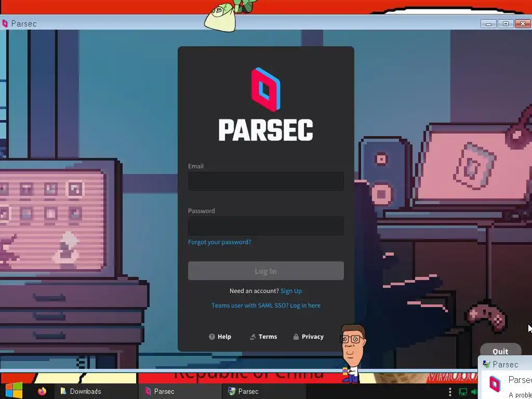Click the Log In button
The height and width of the screenshot is (399, 532).
coord(265,271)
